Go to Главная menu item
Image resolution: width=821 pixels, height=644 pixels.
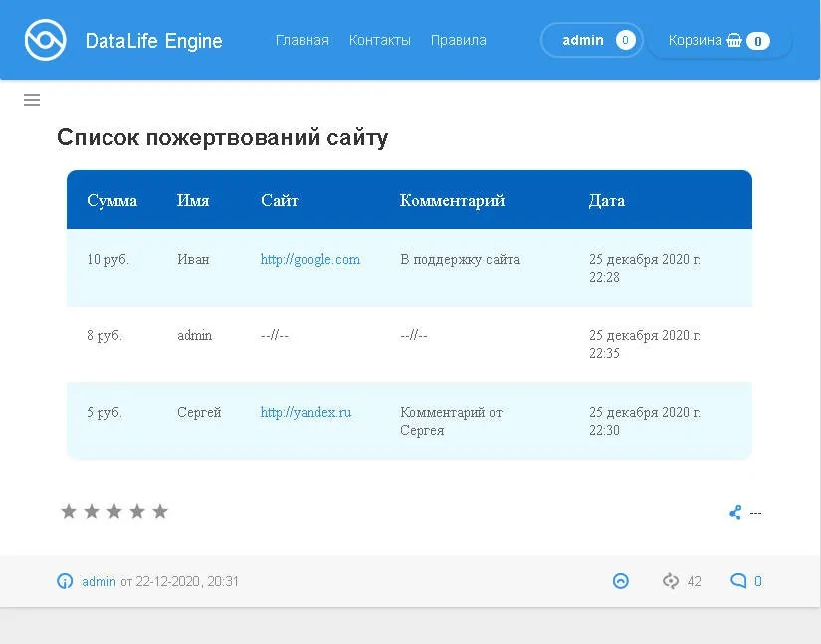pos(303,41)
